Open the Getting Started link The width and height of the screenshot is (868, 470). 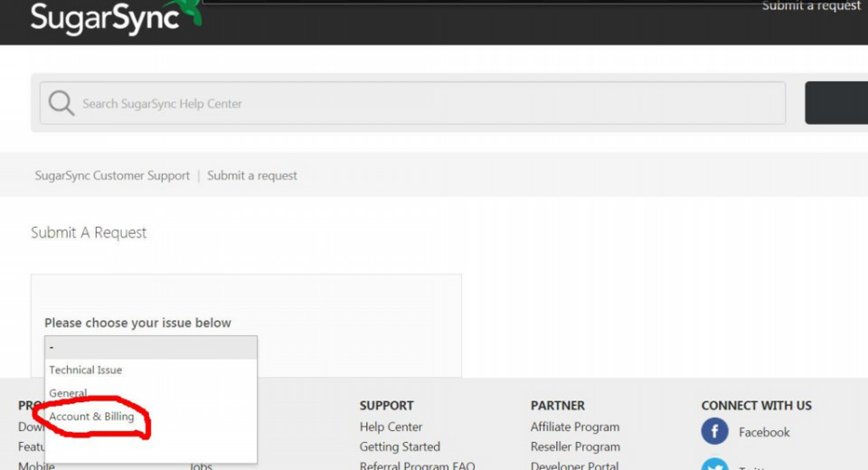pyautogui.click(x=400, y=446)
